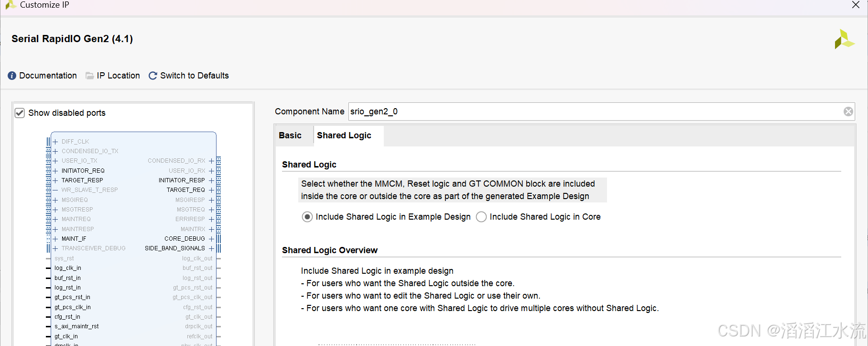Click the Serial RapidIO Gen2 (4.1) title
The width and height of the screenshot is (868, 346).
tap(72, 39)
